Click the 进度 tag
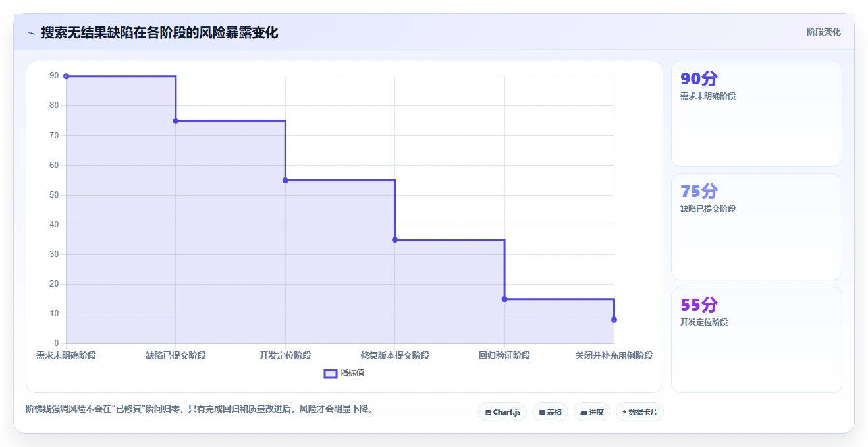This screenshot has height=447, width=868. pos(592,412)
